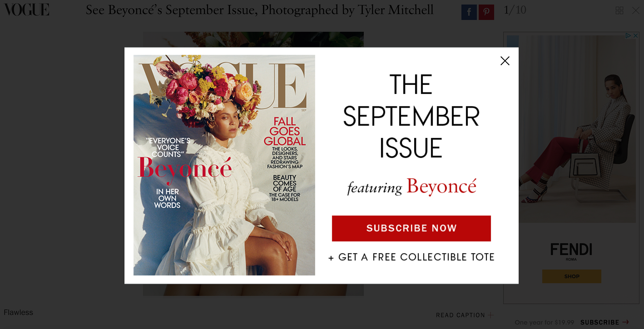Click the Fendi Roma logo

tap(571, 252)
